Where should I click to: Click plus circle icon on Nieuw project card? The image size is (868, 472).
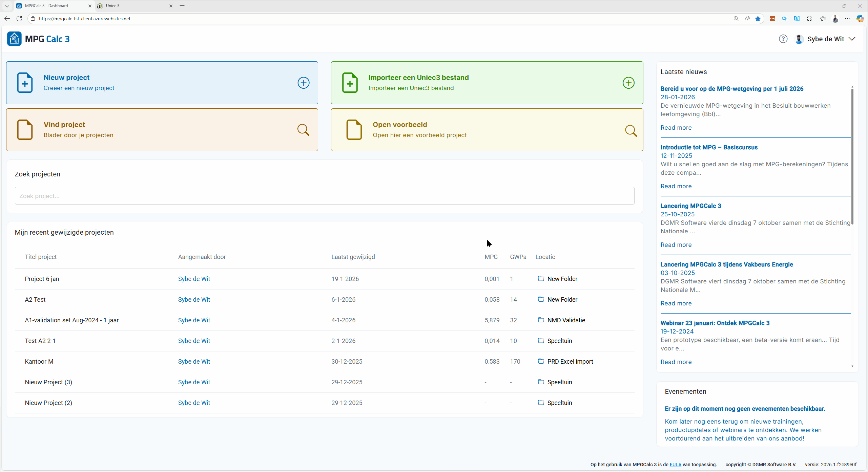(x=303, y=83)
